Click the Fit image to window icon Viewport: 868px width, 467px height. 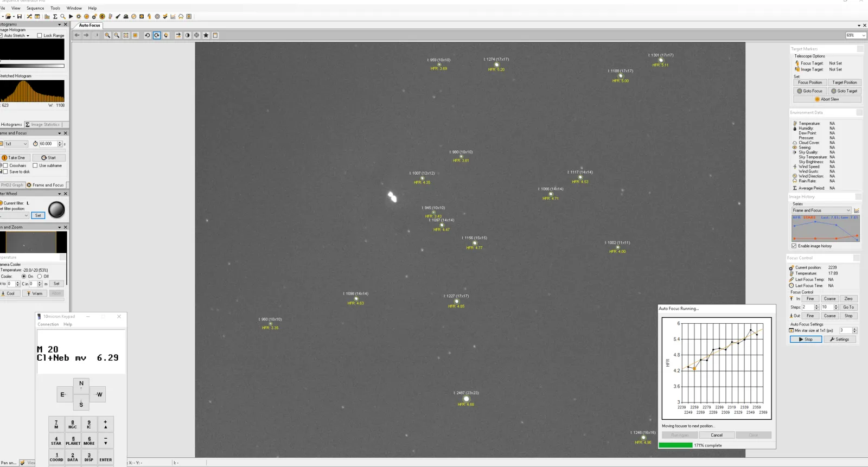pyautogui.click(x=126, y=35)
